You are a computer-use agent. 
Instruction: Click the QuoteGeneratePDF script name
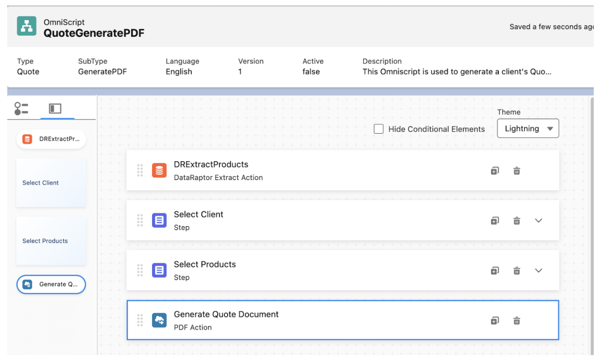(x=94, y=33)
